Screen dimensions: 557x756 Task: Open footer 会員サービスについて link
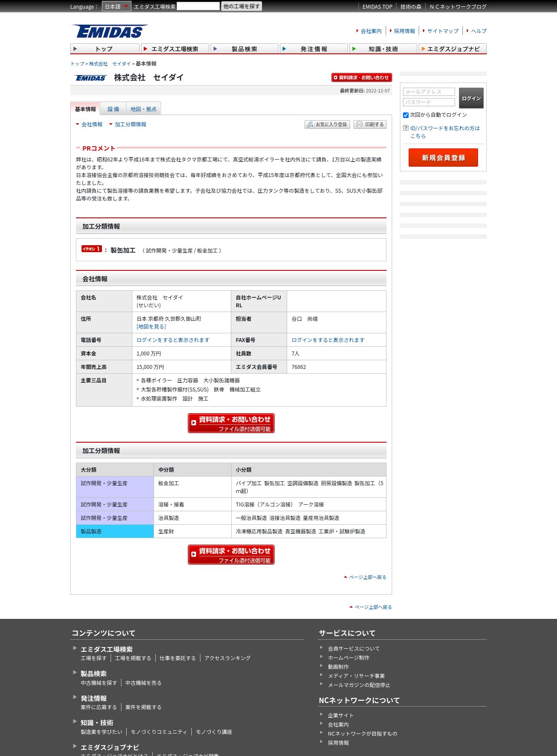coord(354,649)
